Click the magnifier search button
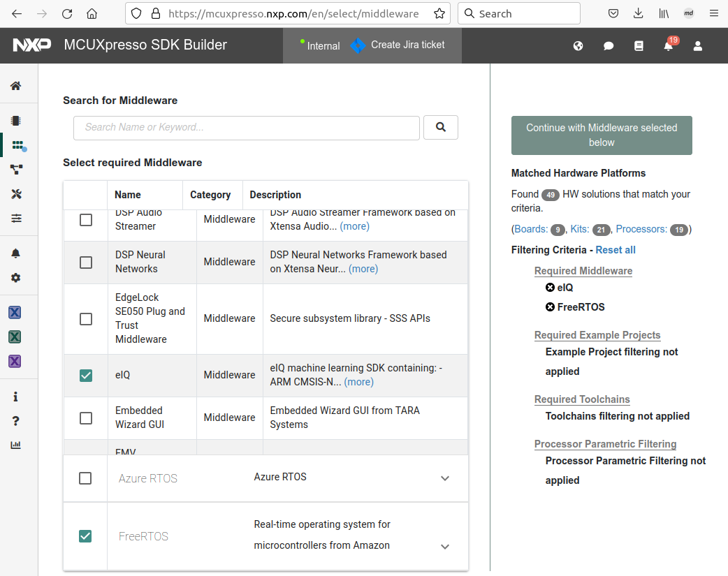 440,127
